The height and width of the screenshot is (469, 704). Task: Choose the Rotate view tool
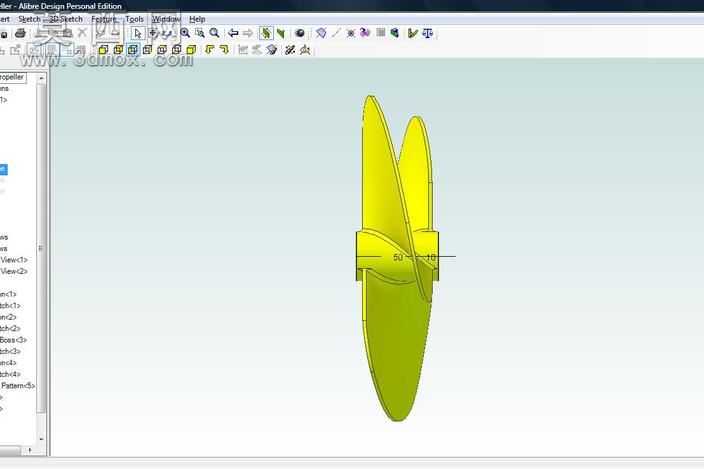[167, 33]
